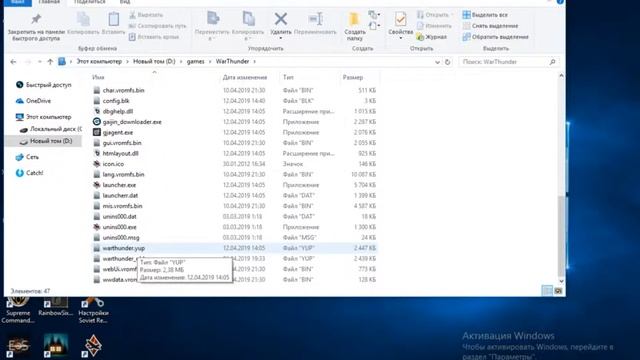Select launcher.exe file icon
The image size is (640, 360).
click(x=97, y=185)
